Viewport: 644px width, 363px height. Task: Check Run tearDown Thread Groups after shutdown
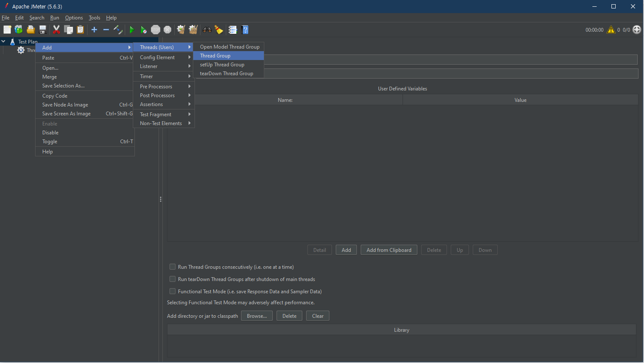173,279
